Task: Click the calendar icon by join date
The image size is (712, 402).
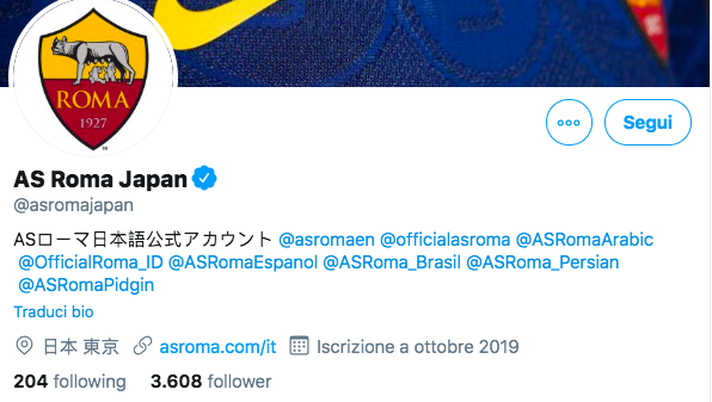Action: click(297, 347)
